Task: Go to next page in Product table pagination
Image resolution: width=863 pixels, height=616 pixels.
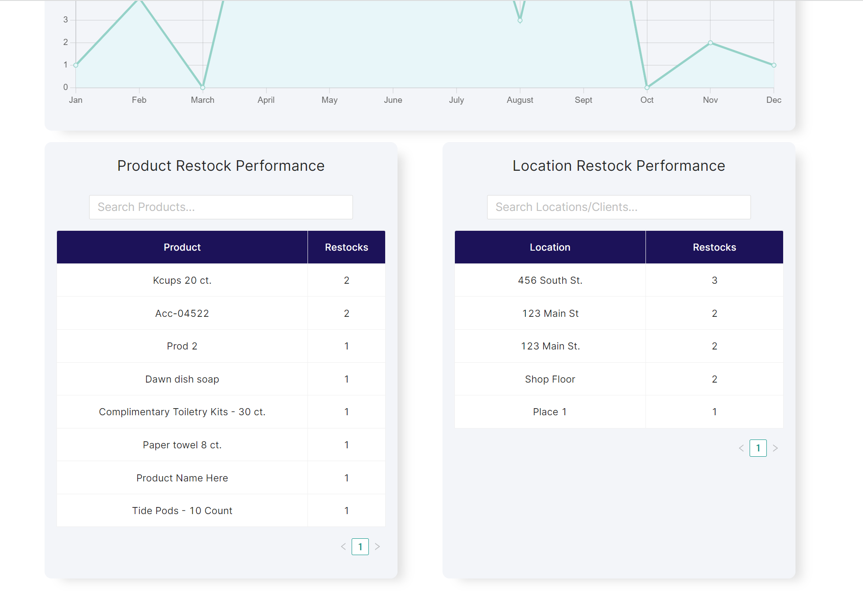Action: click(377, 547)
